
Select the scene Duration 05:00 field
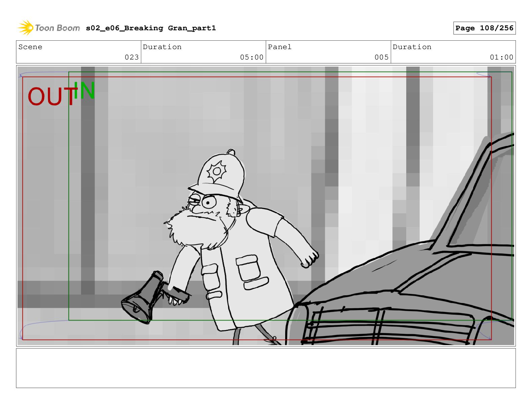tap(203, 52)
